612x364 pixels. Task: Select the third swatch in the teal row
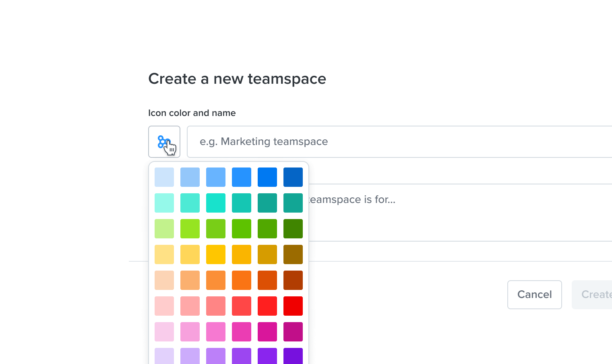point(216,203)
